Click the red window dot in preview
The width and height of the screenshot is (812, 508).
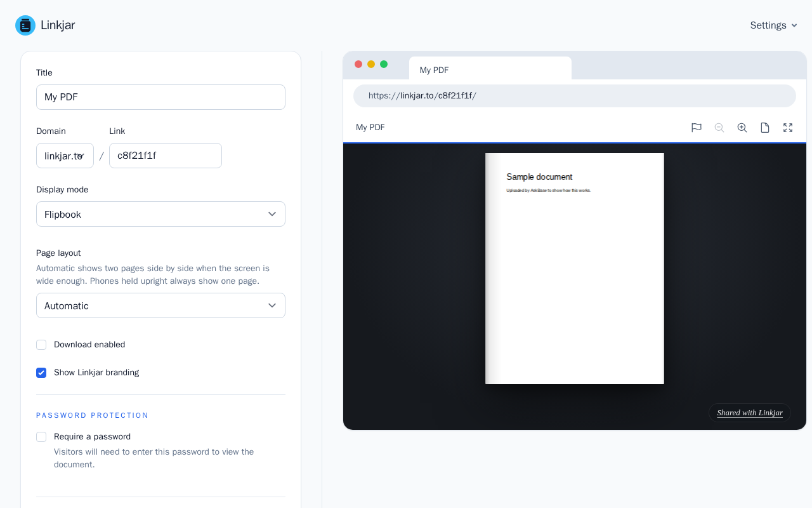pyautogui.click(x=358, y=64)
